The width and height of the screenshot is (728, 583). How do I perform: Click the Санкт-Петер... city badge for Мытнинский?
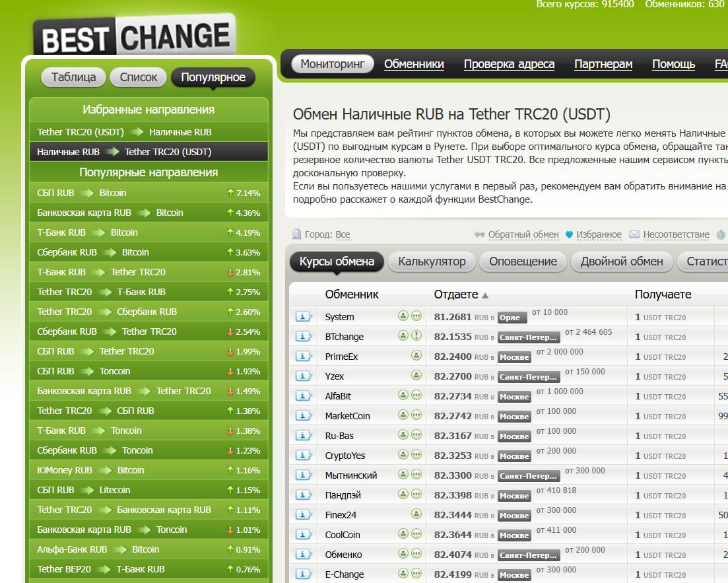529,476
